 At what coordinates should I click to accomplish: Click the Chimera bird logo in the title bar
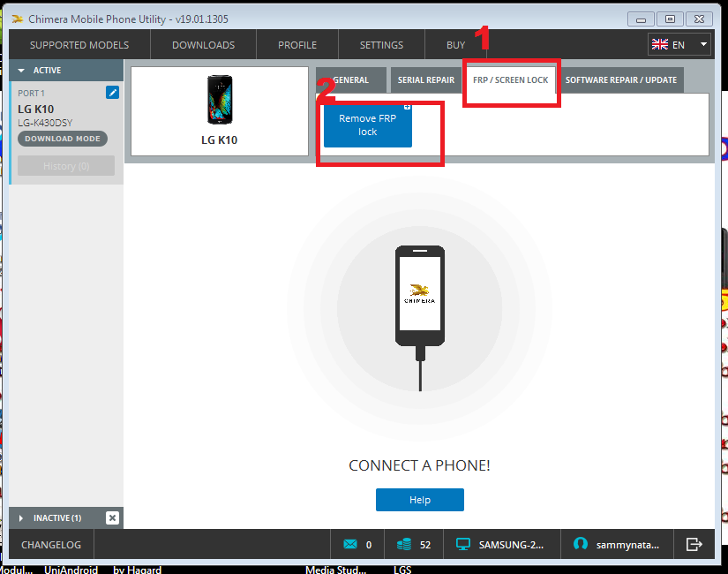point(17,19)
